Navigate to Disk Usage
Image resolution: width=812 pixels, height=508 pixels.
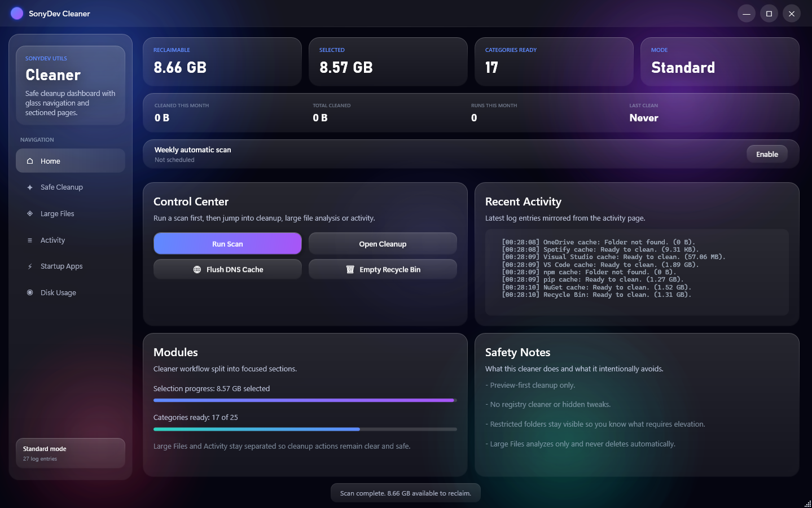click(x=71, y=292)
